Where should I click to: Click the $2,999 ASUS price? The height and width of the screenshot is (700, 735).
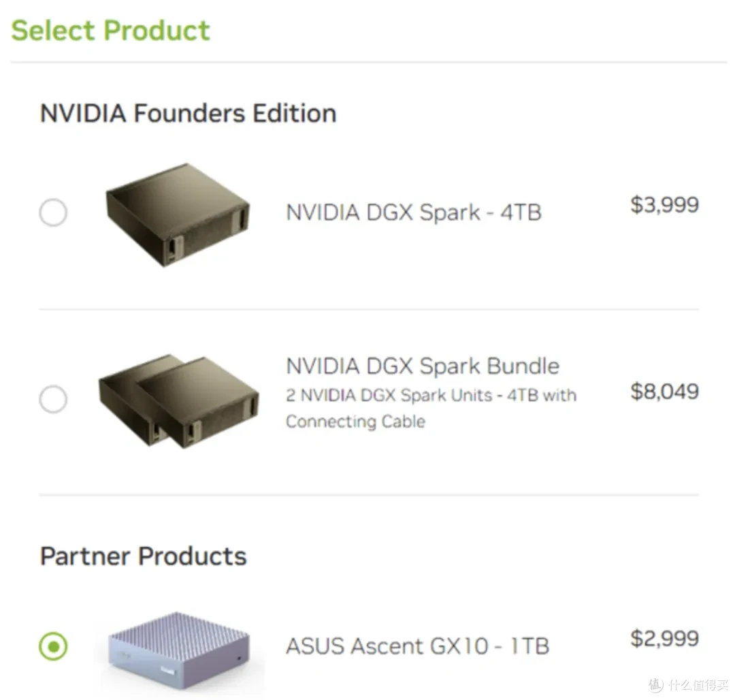664,639
